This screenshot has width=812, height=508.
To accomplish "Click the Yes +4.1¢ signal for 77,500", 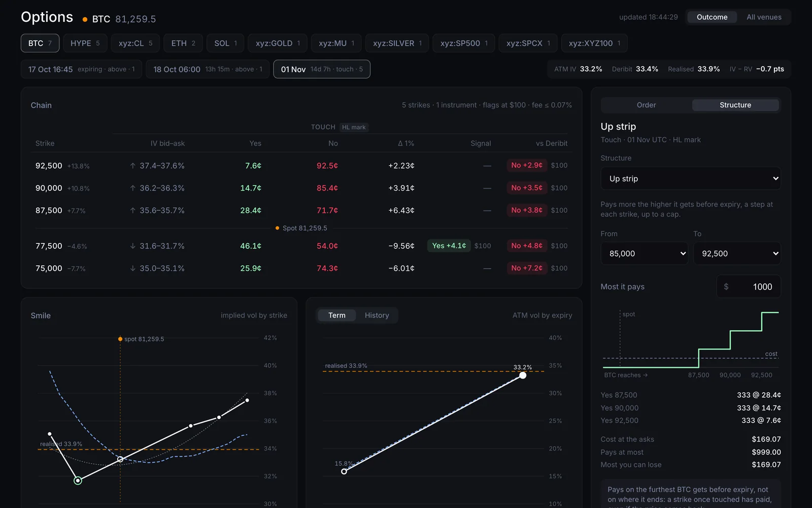I will tap(449, 246).
